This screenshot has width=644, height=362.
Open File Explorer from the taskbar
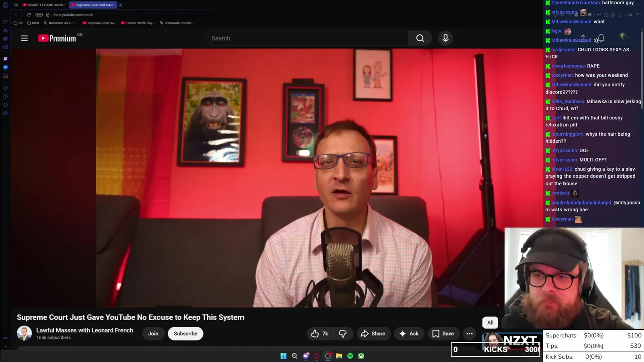pyautogui.click(x=339, y=356)
